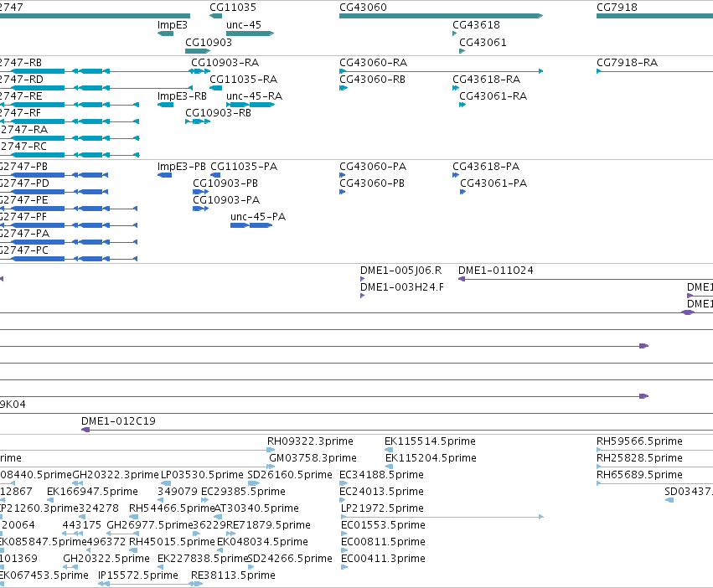This screenshot has height=588, width=713.
Task: Click the ImpE3 gene label
Action: coord(173,25)
